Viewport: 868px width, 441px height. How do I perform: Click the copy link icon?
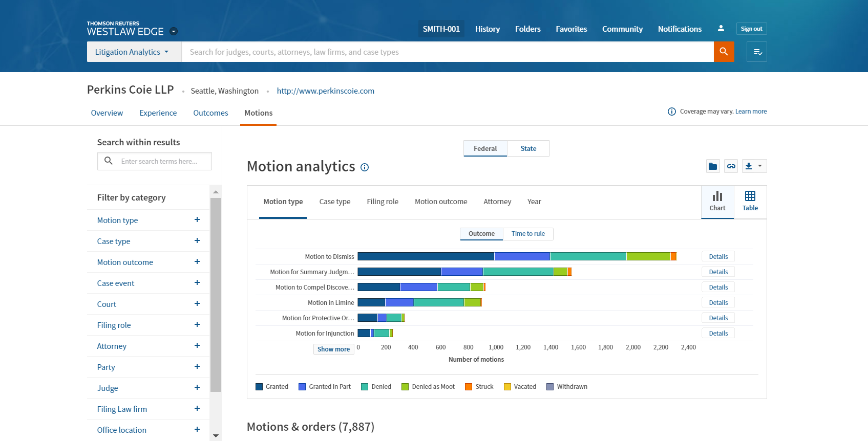[731, 166]
